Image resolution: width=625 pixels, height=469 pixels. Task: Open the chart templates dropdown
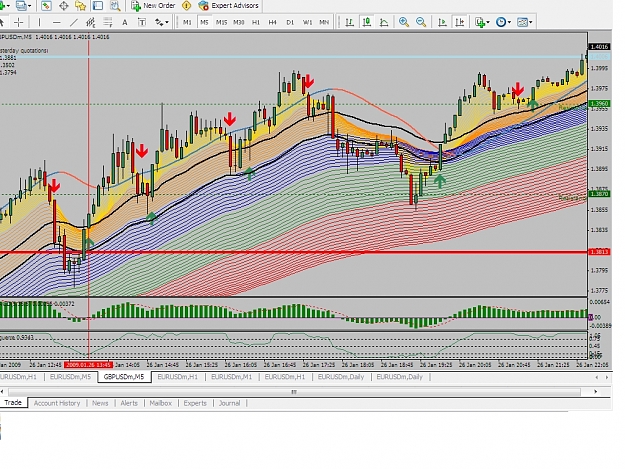[x=525, y=22]
